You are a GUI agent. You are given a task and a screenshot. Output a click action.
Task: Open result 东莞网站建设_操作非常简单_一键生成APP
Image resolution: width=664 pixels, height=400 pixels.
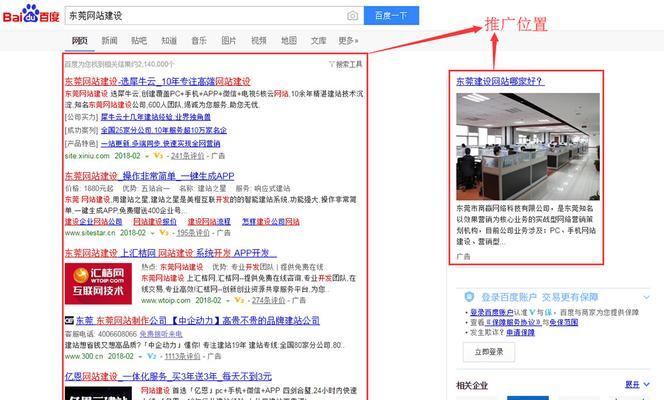click(149, 176)
